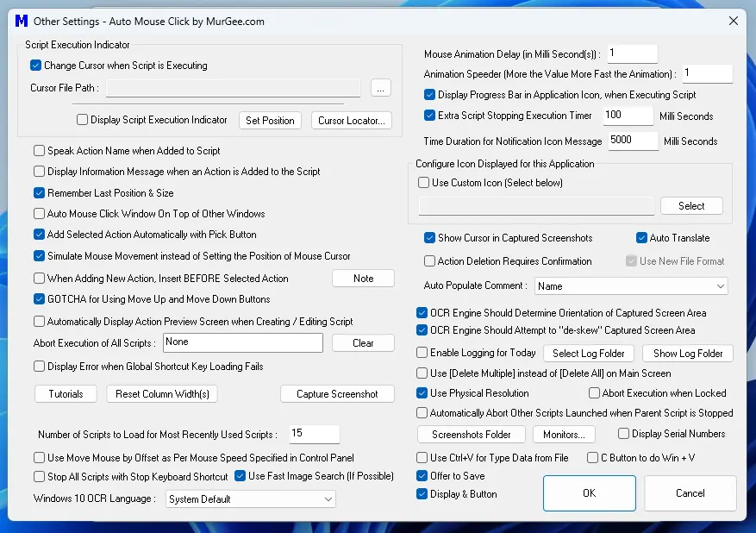756x533 pixels.
Task: Click the recently used scripts number field
Action: [x=315, y=434]
